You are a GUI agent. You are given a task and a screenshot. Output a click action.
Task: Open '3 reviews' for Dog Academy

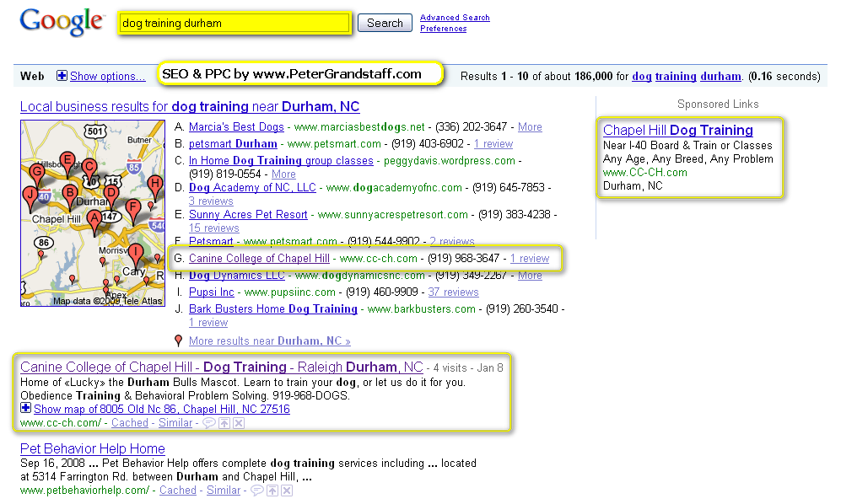pos(211,201)
